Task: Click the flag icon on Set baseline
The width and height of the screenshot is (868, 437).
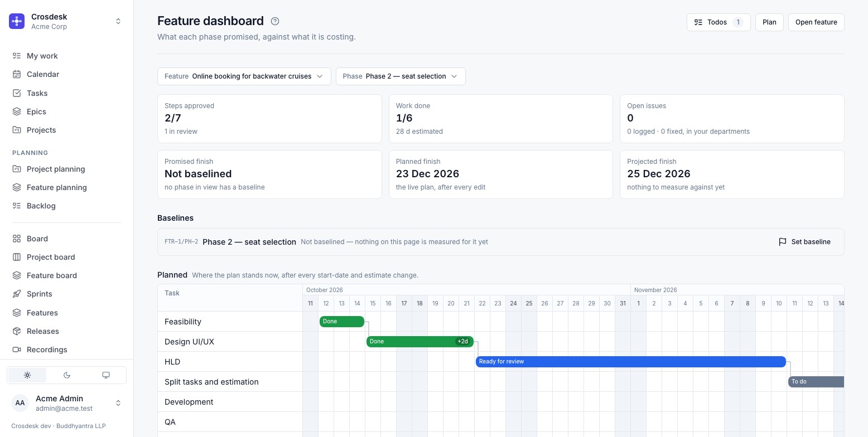Action: (783, 242)
